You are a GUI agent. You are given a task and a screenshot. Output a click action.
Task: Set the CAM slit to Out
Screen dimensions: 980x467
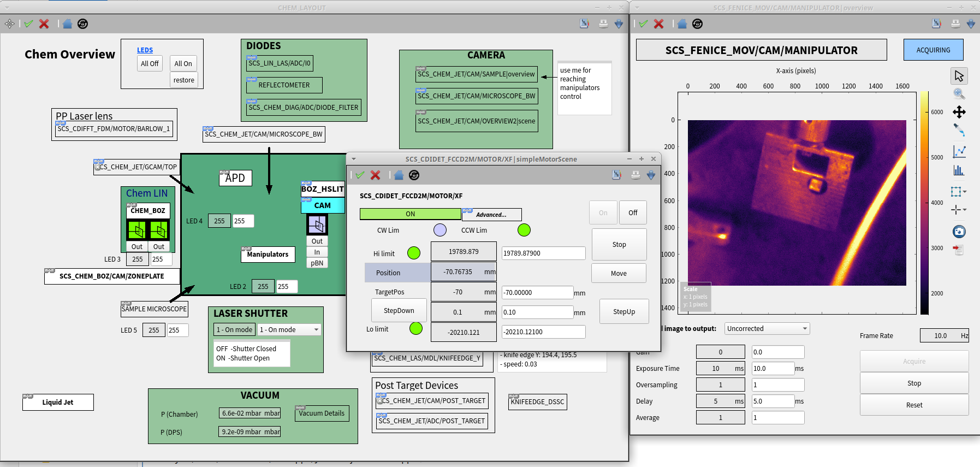coord(317,241)
